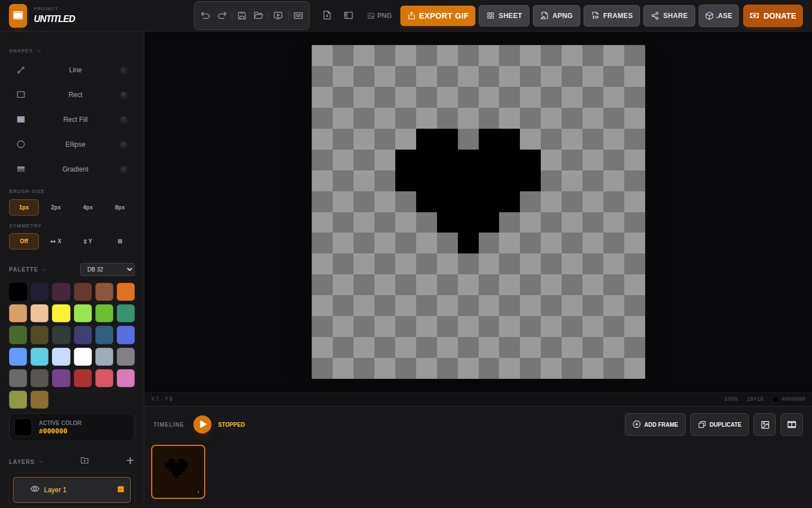
Task: Click the Export GIF button
Action: click(438, 16)
